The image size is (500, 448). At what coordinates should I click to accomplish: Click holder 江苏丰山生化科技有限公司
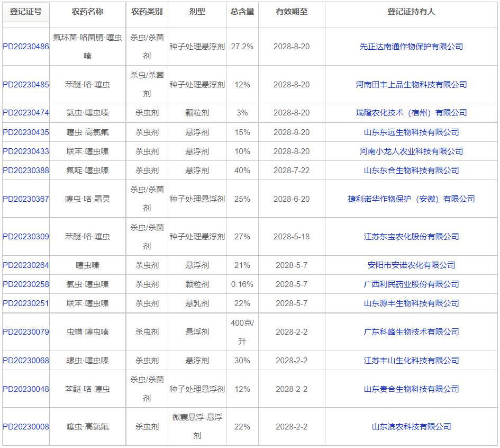tap(411, 361)
